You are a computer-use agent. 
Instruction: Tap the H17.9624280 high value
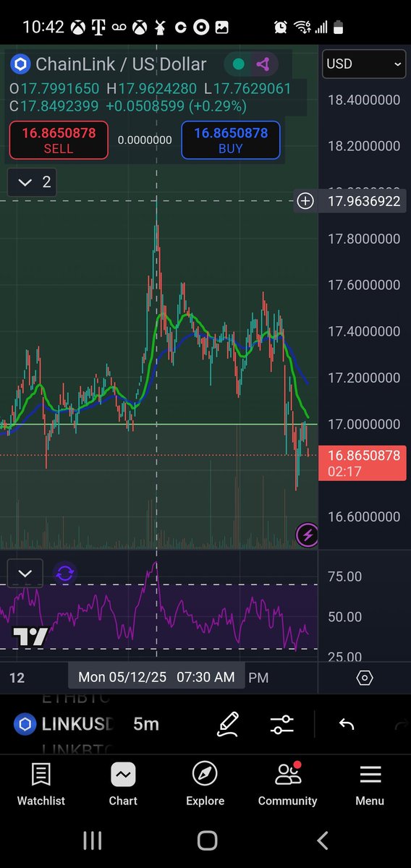pos(151,88)
